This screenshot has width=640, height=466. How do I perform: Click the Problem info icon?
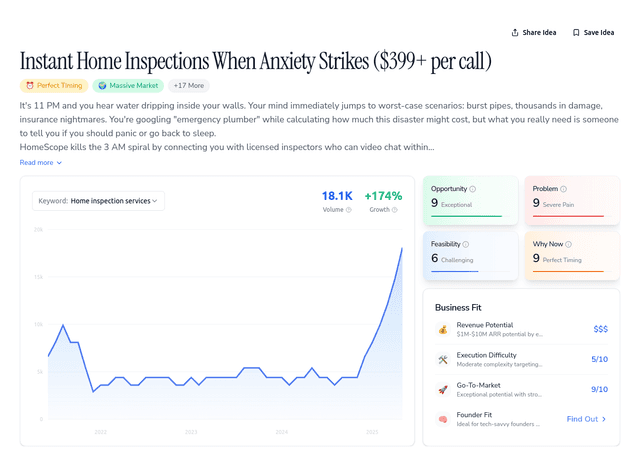(x=563, y=189)
